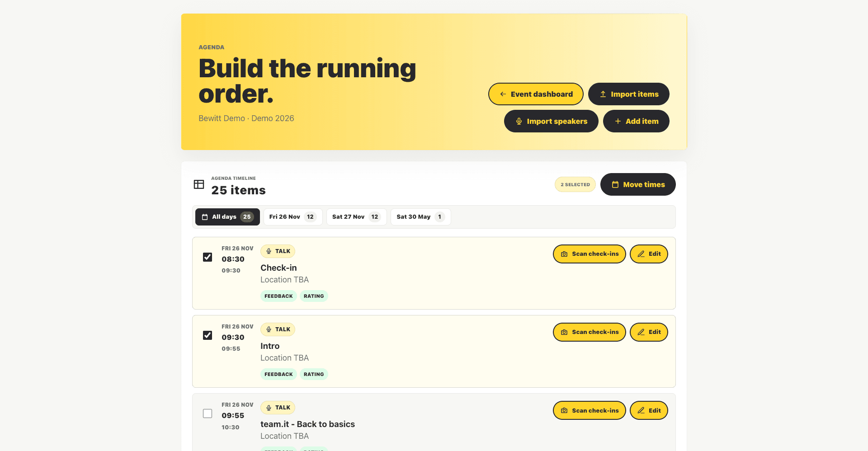Click the upload icon on Import items
This screenshot has height=451, width=868.
pos(603,94)
